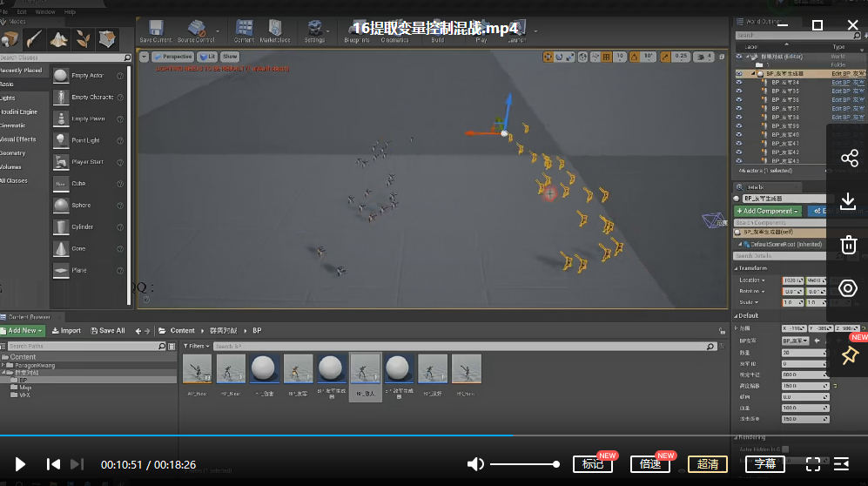Click the circular record icon in the side panel

tap(849, 288)
